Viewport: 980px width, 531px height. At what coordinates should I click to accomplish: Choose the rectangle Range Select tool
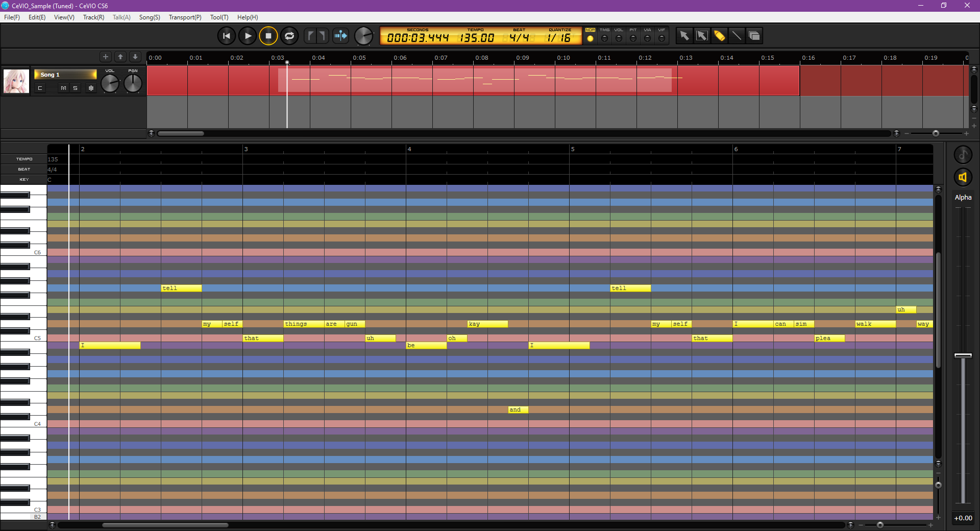702,36
